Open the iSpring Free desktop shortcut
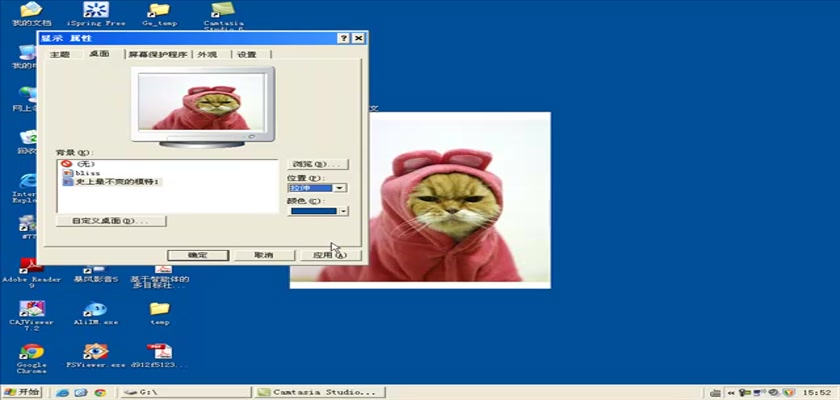 point(96,14)
